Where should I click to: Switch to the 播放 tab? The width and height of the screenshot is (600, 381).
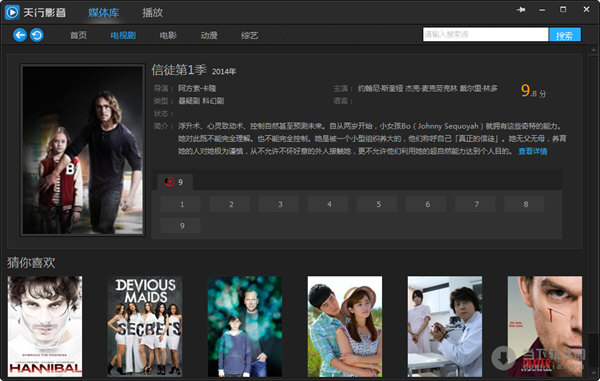(x=152, y=13)
